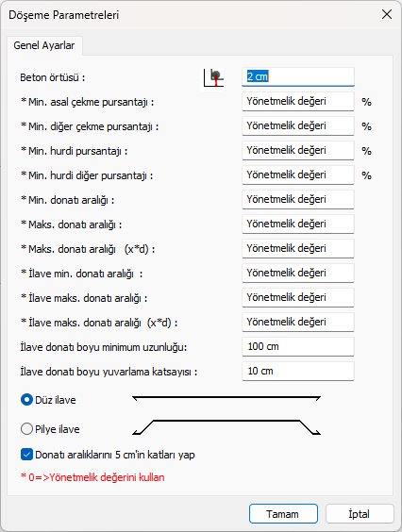This screenshot has height=532, width=402.
Task: Click the yuvarlama katsayısı 10 cm field
Action: [298, 371]
